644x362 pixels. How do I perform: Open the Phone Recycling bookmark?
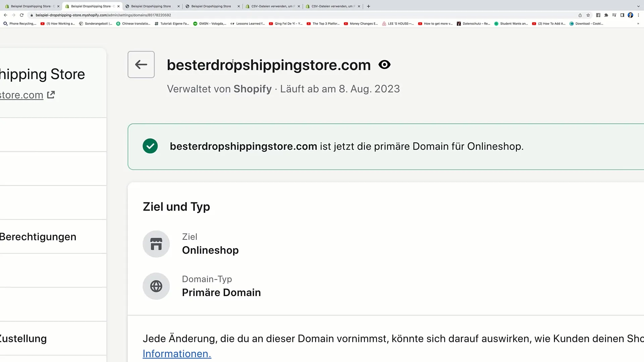tap(20, 24)
